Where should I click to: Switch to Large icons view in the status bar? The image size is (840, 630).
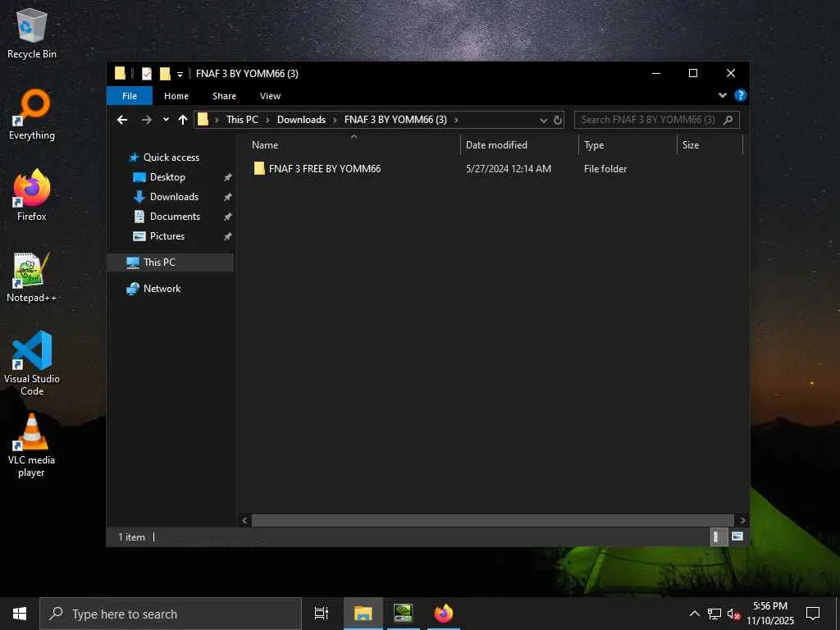coord(737,536)
